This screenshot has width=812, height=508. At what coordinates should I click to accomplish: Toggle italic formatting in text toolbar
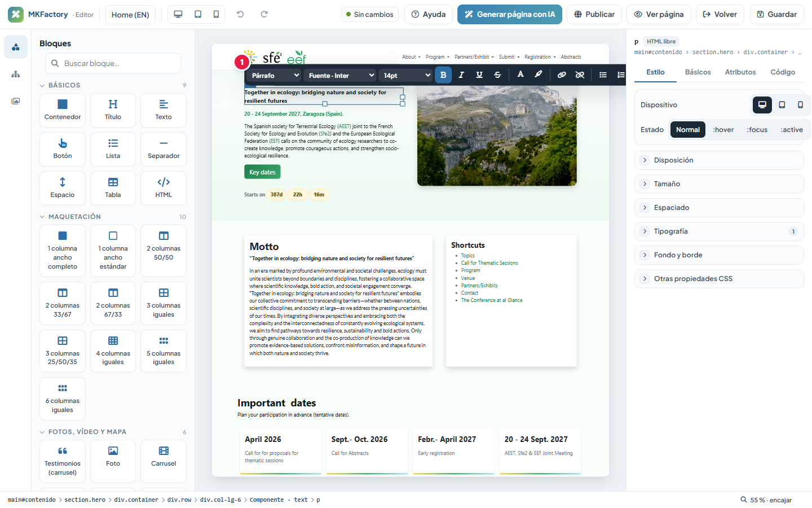[461, 75]
